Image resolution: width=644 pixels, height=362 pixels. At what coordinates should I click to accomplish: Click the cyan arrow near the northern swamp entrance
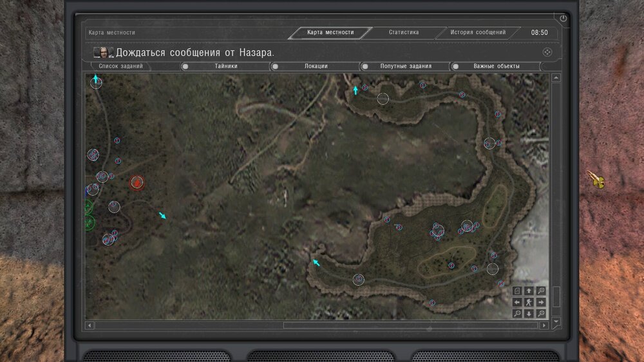coord(355,90)
